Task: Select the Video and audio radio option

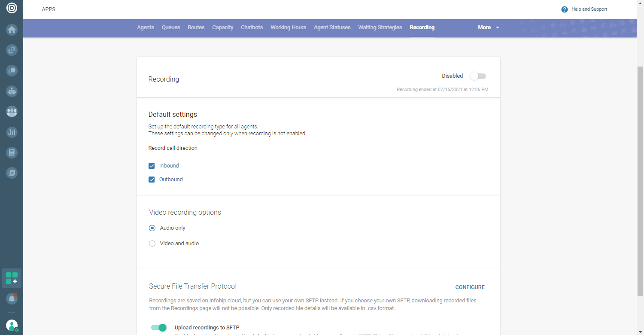Action: click(x=152, y=244)
